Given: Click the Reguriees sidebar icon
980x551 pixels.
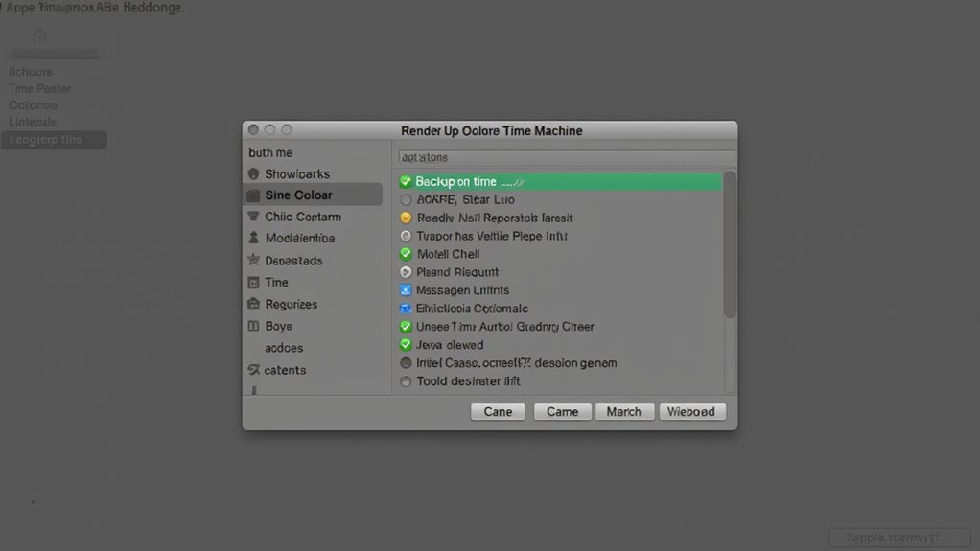Looking at the screenshot, I should pos(253,305).
